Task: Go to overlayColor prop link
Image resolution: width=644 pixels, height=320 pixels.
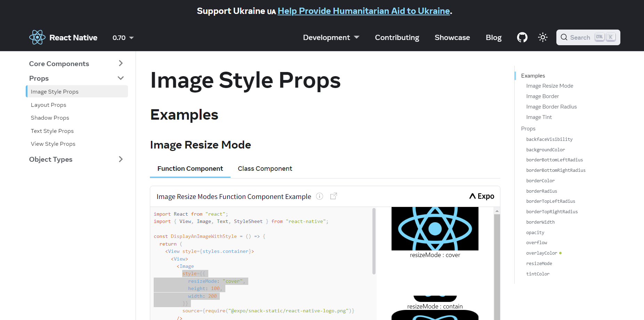Action: coord(541,253)
